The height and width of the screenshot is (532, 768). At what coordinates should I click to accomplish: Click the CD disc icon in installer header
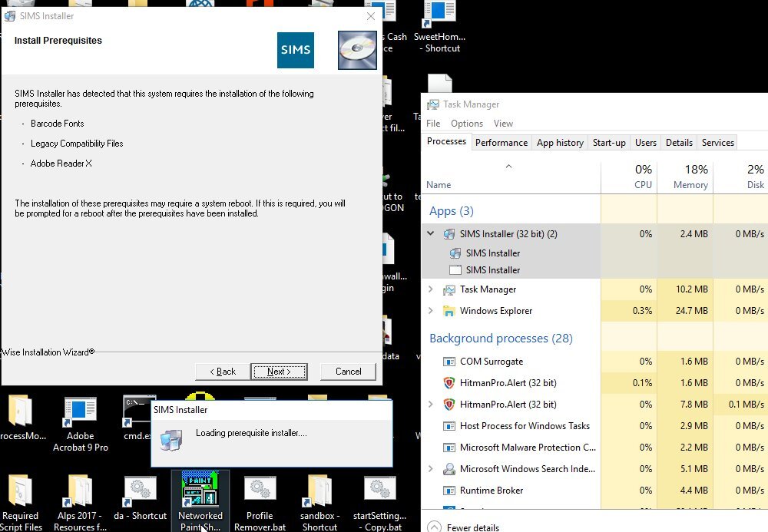357,50
